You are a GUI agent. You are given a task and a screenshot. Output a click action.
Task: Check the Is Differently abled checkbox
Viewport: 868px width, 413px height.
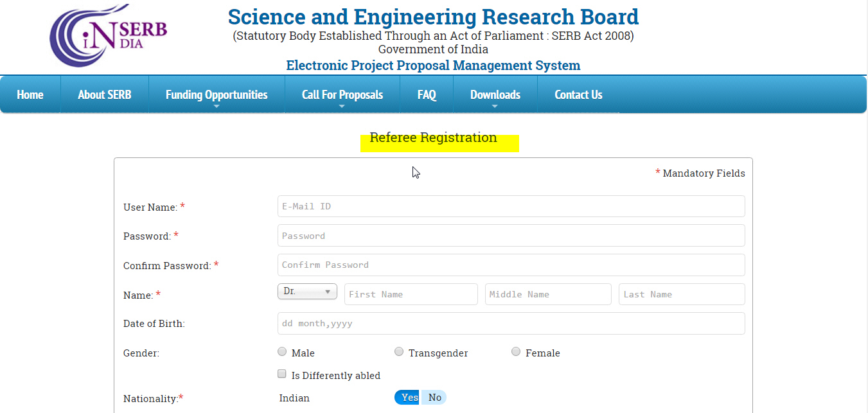(x=282, y=374)
